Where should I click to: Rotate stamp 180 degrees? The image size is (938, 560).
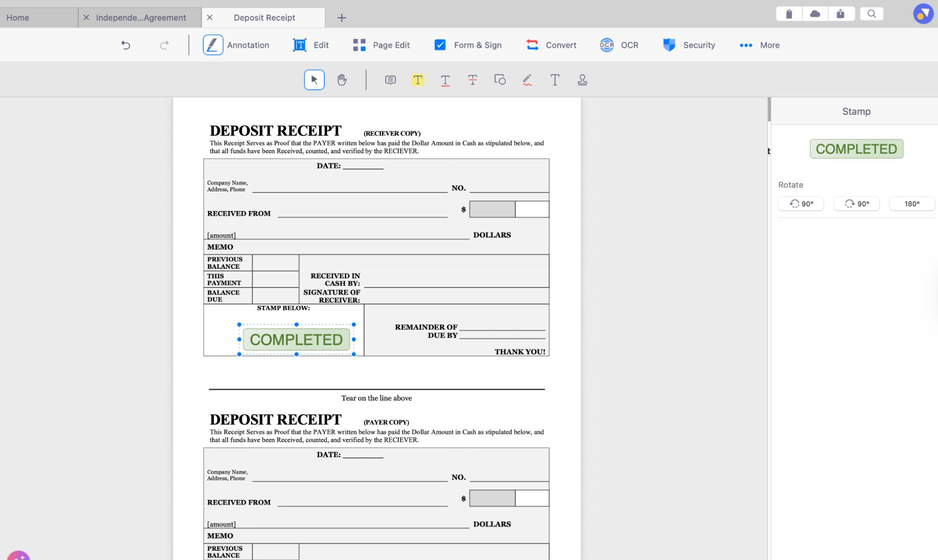(x=911, y=204)
